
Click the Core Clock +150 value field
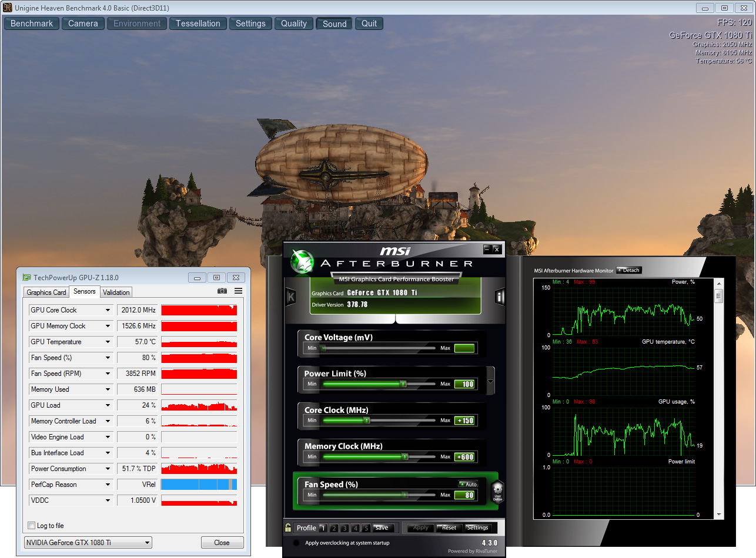coord(464,421)
